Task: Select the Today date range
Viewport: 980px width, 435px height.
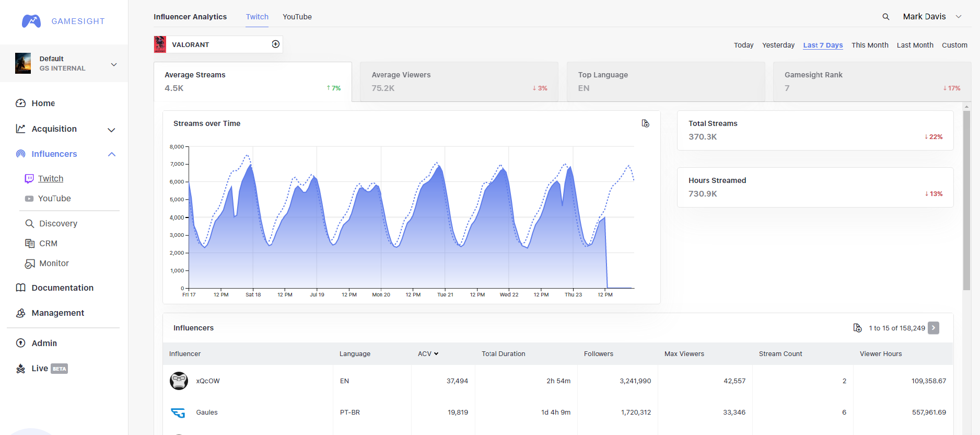Action: point(743,45)
